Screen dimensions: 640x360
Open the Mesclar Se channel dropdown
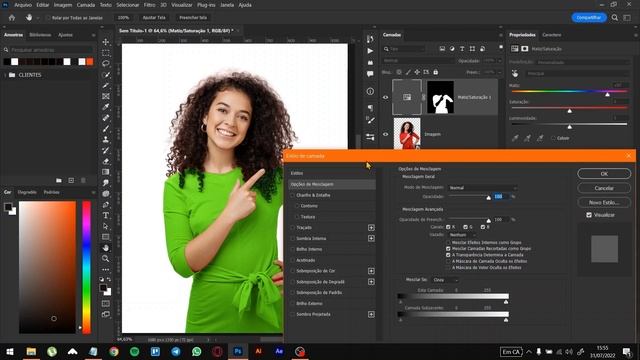(x=445, y=280)
